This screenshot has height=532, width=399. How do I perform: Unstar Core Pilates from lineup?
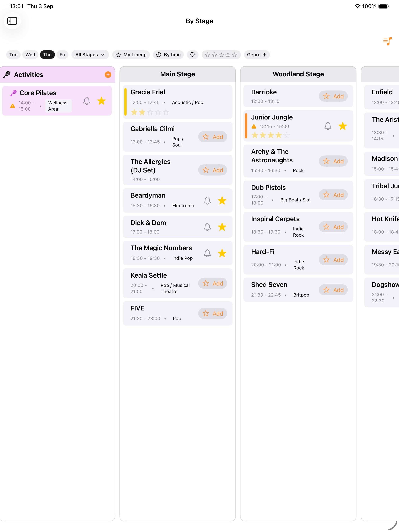coord(101,101)
